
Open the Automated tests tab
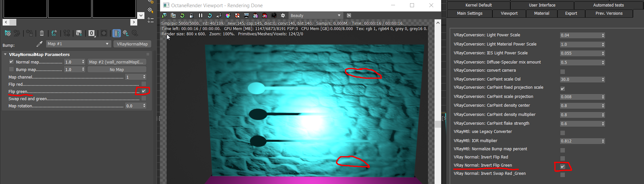608,5
